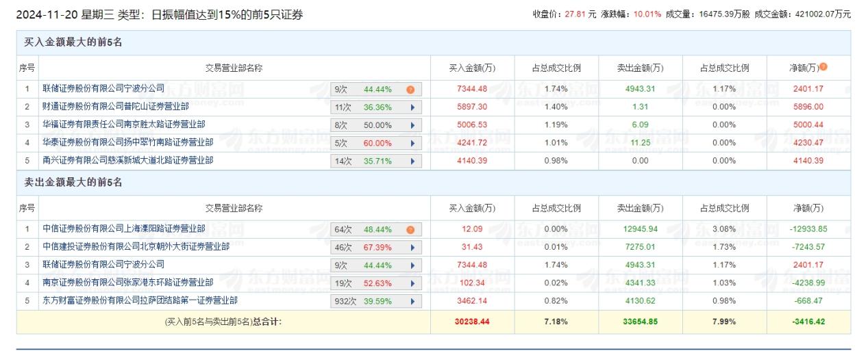868x351 pixels.
Task: Open 中信证券上海溧阳路证券营业部 link
Action: (123, 229)
